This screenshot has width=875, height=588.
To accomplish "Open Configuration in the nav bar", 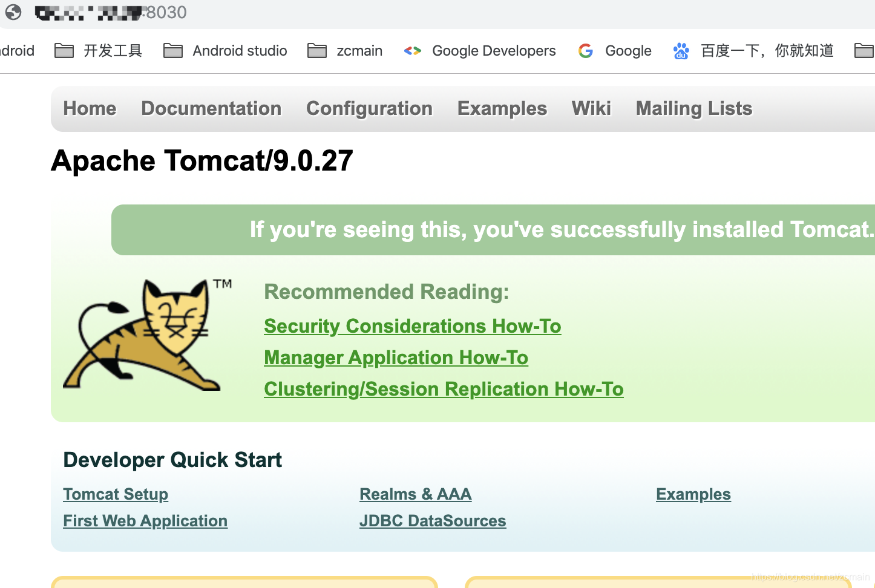I will click(369, 108).
